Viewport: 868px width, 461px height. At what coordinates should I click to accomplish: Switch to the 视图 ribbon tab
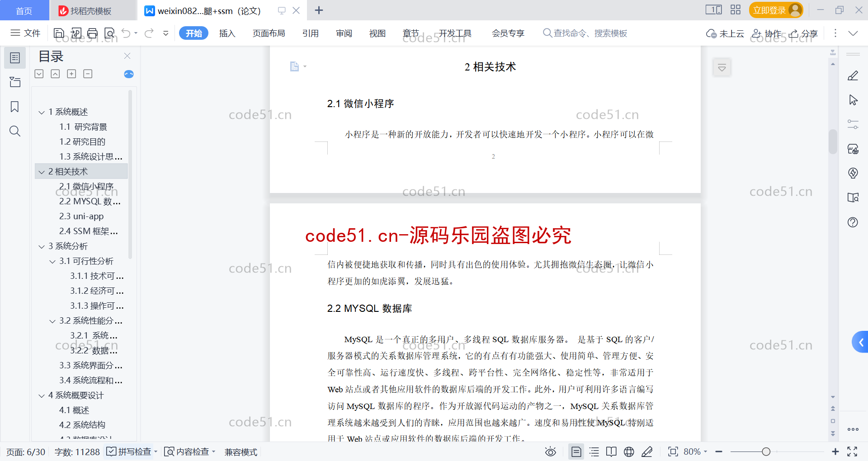[377, 33]
